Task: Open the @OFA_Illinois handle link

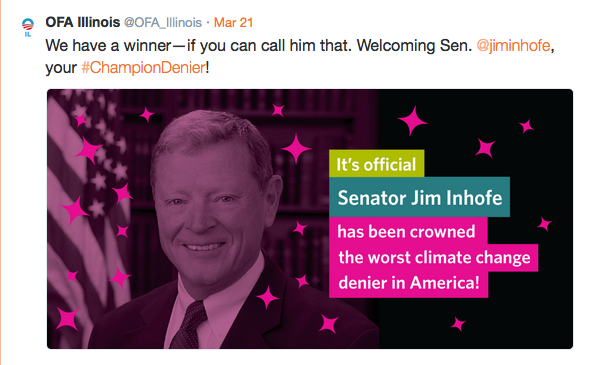Action: [x=163, y=23]
